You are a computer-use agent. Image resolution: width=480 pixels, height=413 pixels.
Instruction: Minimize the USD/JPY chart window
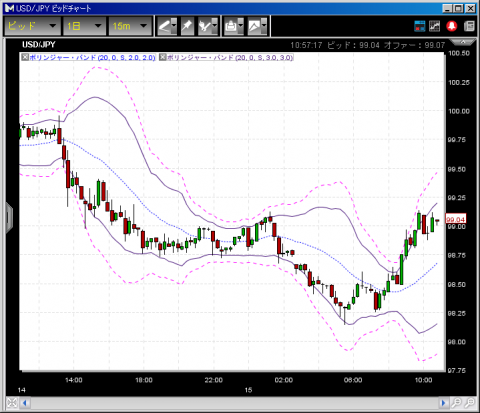click(448, 8)
